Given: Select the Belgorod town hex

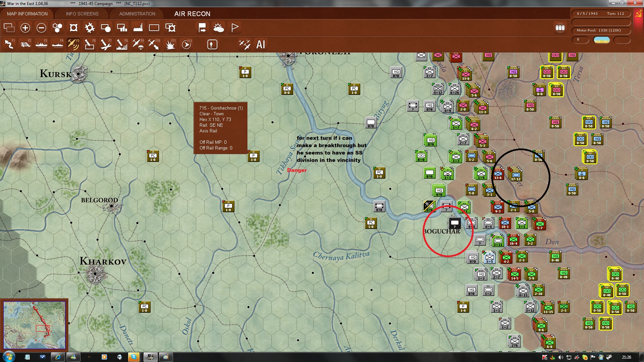Looking at the screenshot, I should point(112,206).
